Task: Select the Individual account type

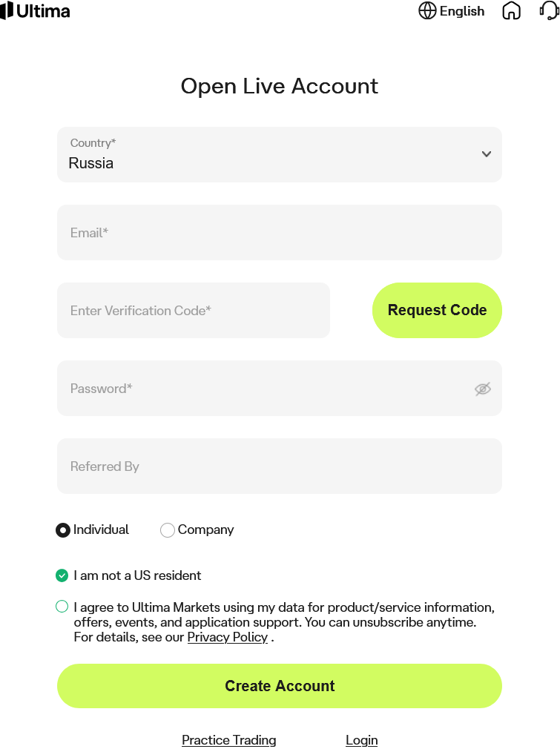Action: pos(63,530)
